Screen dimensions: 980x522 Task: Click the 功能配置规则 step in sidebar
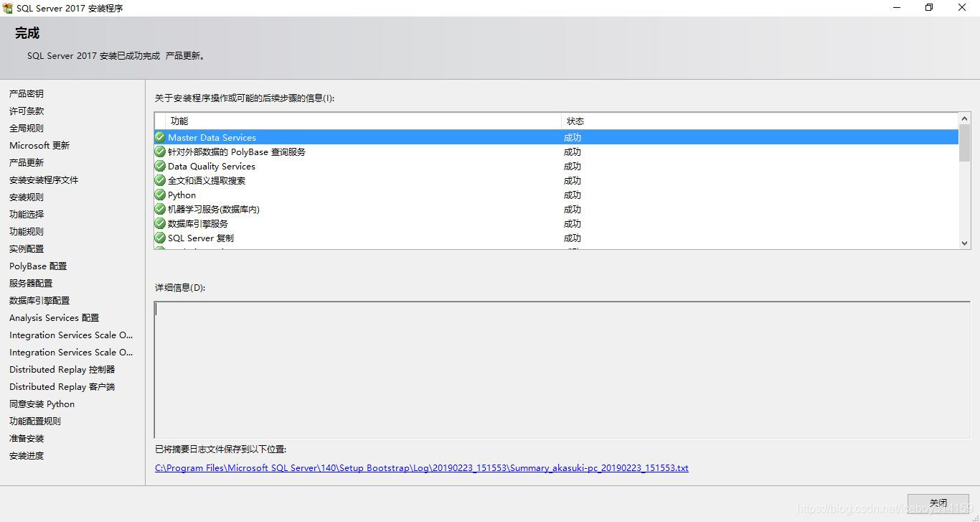pyautogui.click(x=35, y=421)
